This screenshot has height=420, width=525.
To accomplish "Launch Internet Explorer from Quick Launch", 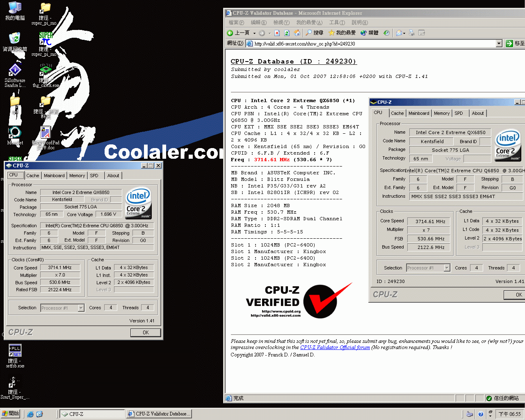I will pyautogui.click(x=30, y=414).
